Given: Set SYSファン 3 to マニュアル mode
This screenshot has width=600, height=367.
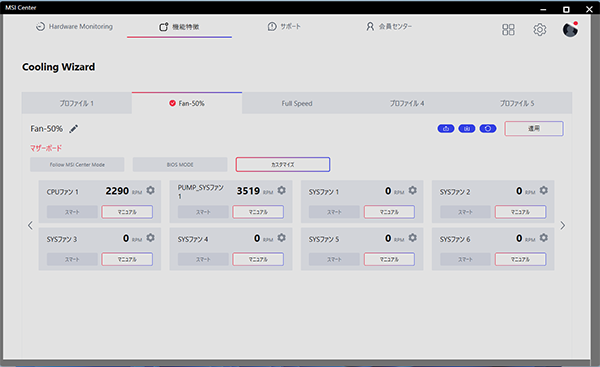Looking at the screenshot, I should click(x=127, y=259).
